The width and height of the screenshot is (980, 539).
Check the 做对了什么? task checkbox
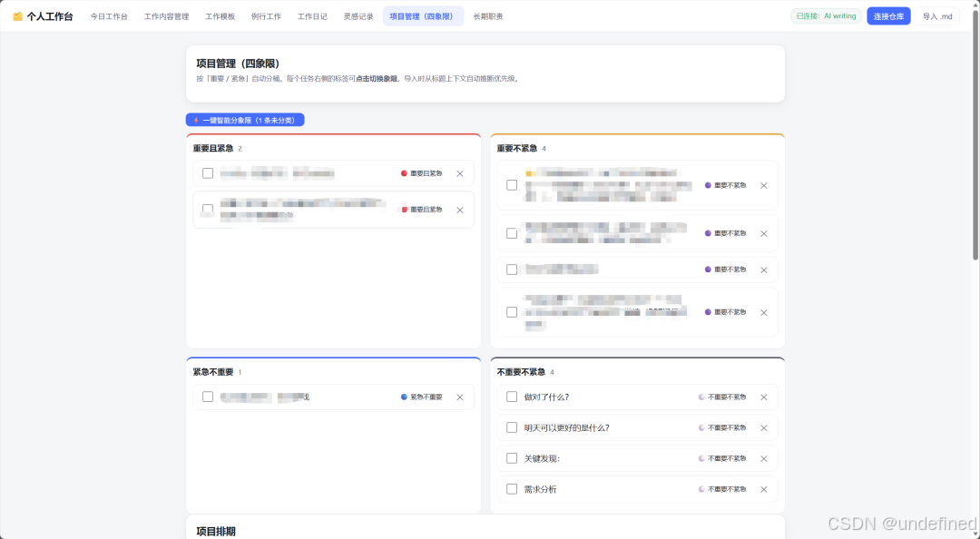(512, 397)
